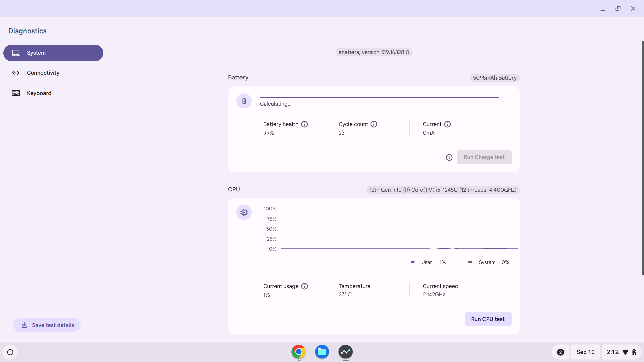Click the CPU chip icon
The image size is (644, 362).
pos(244,213)
